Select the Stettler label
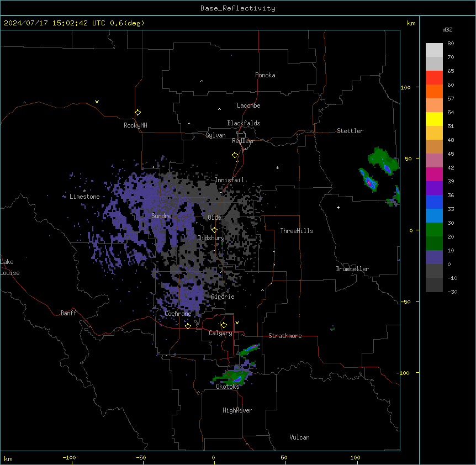 350,131
